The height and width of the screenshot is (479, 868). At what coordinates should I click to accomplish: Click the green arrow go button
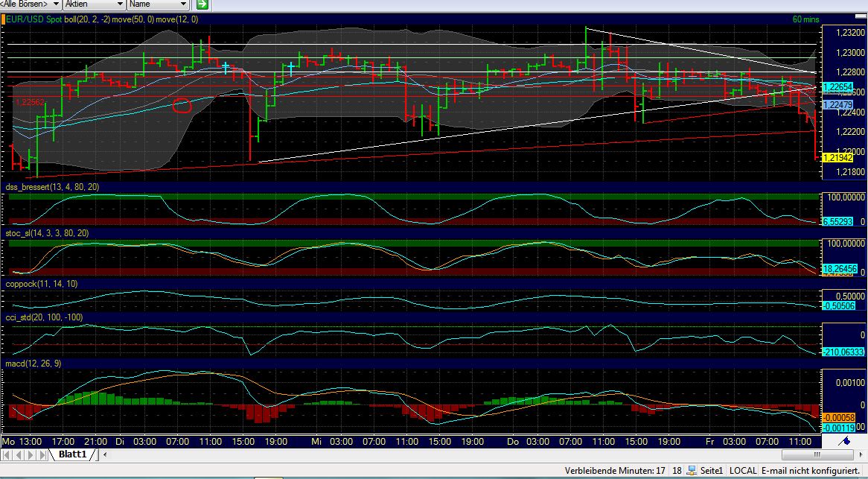tap(202, 4)
